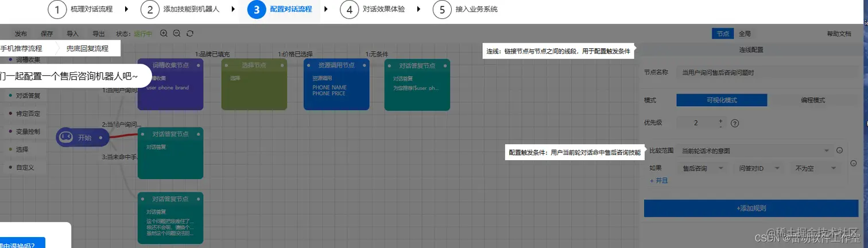Screen dimensions: 868x248
Task: Select step 3 配置对话流程
Action: (280, 9)
